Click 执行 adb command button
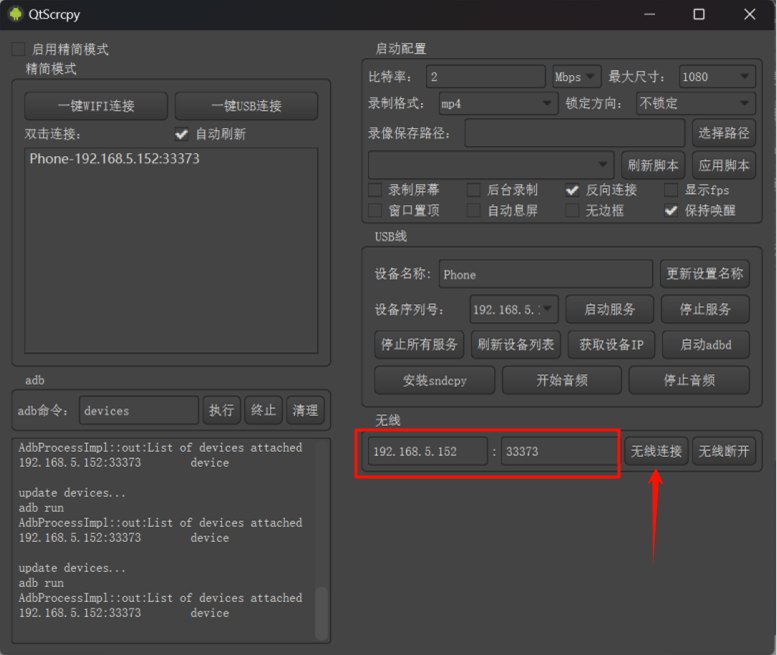Screen dimensions: 777x655 (221, 410)
